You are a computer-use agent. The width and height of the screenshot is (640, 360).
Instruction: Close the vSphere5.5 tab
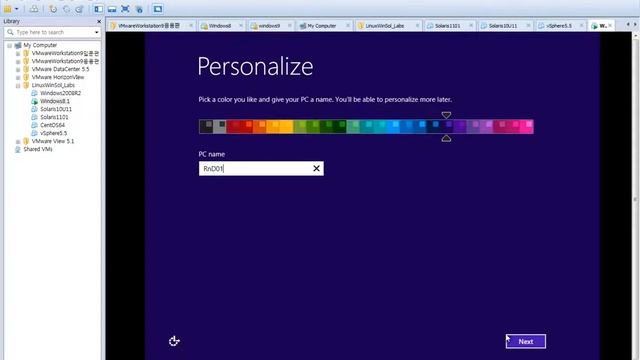pos(582,25)
